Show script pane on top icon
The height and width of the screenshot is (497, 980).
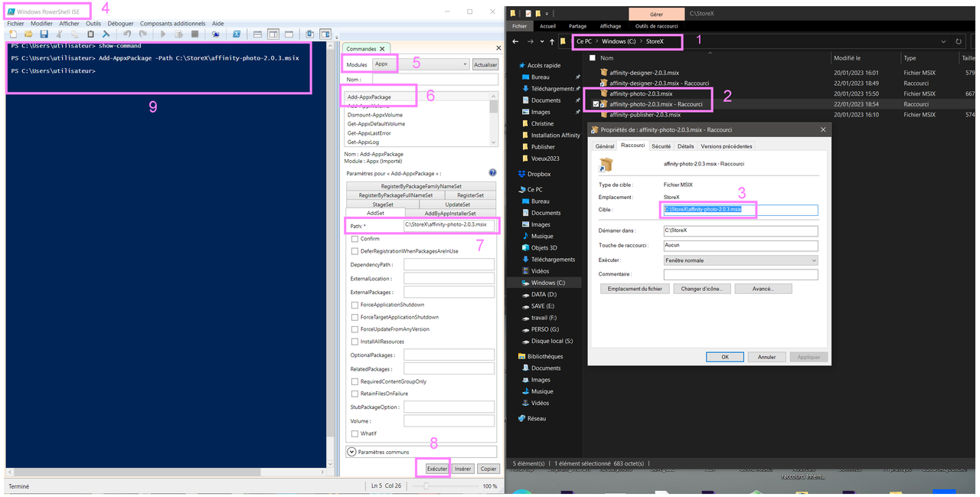click(257, 34)
